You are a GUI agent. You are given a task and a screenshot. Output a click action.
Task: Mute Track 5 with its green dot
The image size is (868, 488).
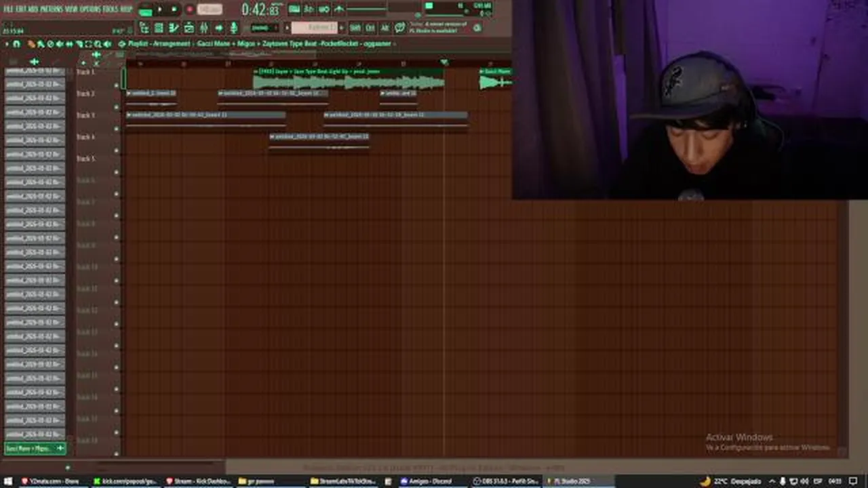[x=117, y=173]
